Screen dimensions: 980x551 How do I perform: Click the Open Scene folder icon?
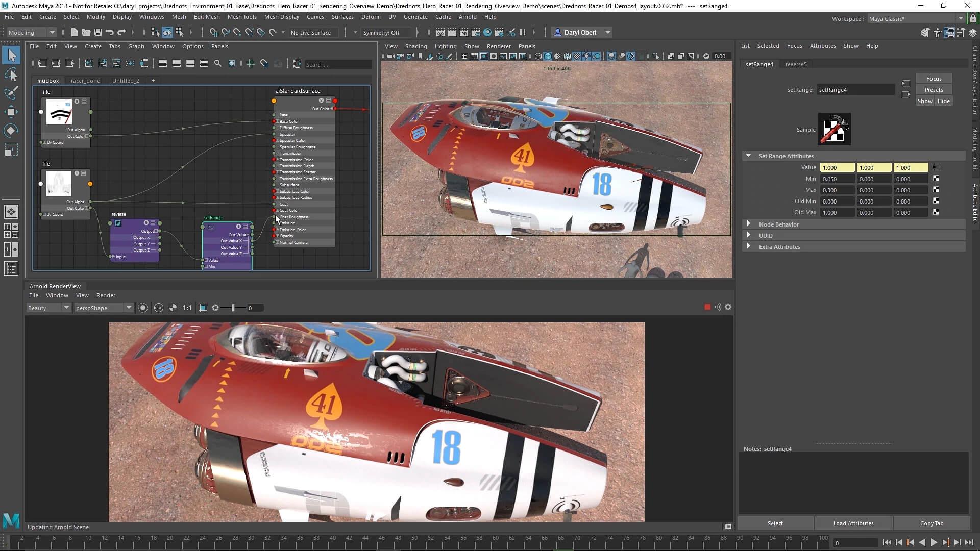[86, 32]
